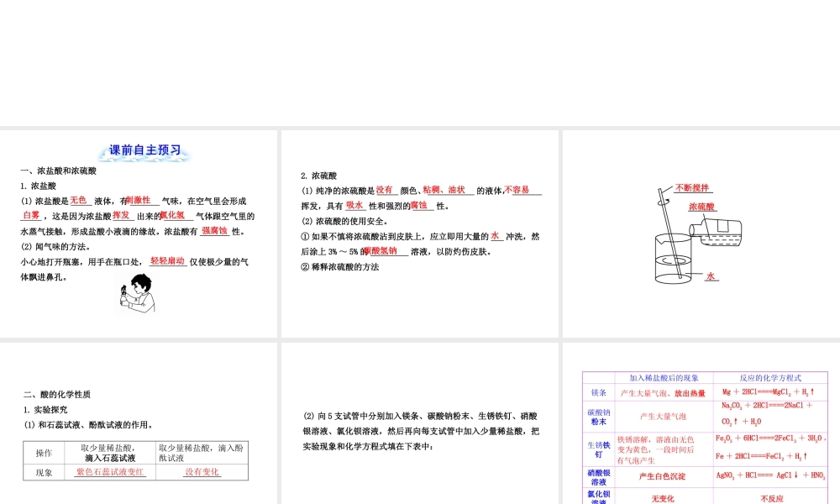Click the subheading 1. 实验探究
Viewport: 840px width, 504px height.
pos(45,410)
